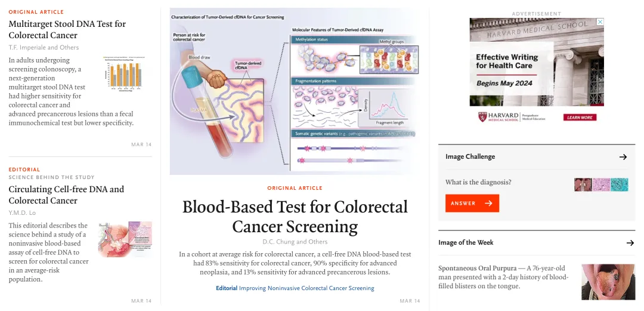Click the cell-free DNA editorial illustration thumbnail
Screen dimensions: 644x311
(x=125, y=239)
